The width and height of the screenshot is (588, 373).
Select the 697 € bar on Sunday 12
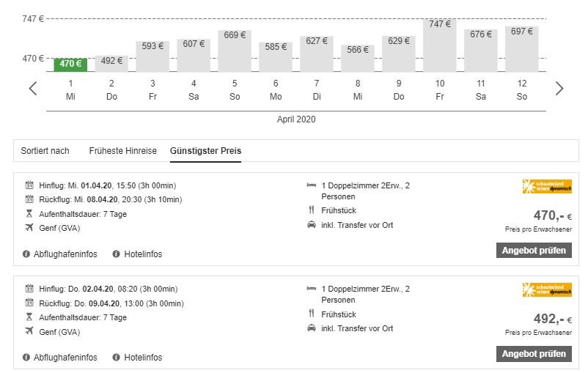click(522, 48)
